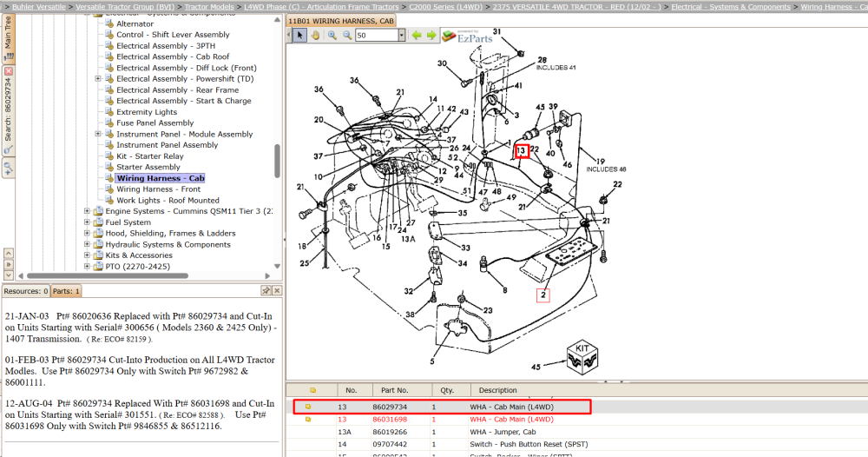Screen dimensions: 868x457
Task: Close the Search 86029734 side tab
Action: 9,71
